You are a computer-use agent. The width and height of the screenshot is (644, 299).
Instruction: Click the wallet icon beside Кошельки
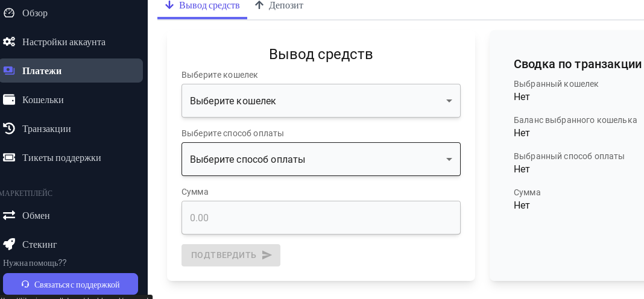9,99
